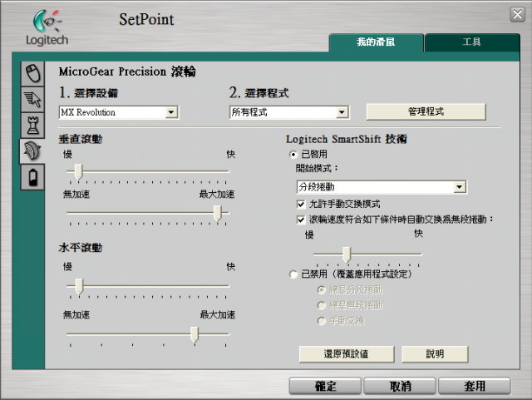This screenshot has width=532, height=400.
Task: Click the 管理程式 button
Action: [x=426, y=111]
